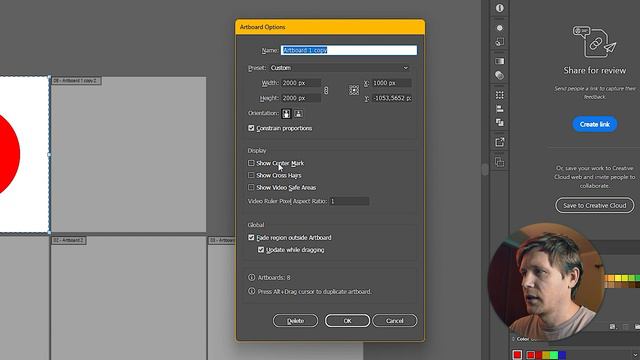Select portrait orientation icon
This screenshot has width=640, height=360.
[x=286, y=113]
